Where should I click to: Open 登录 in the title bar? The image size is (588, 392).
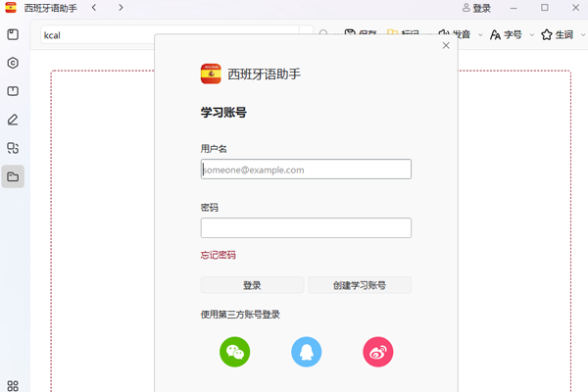pyautogui.click(x=476, y=8)
